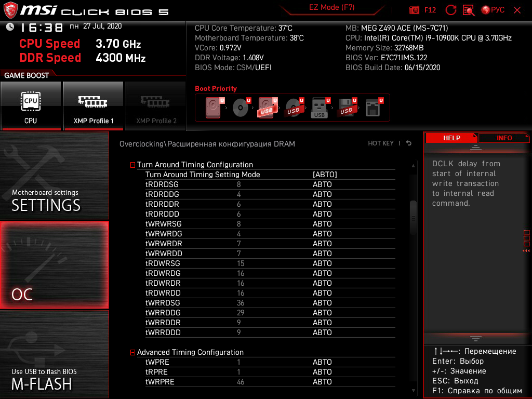Select the USB key boot device icon
Screen dimensions: 532x399
[320, 108]
